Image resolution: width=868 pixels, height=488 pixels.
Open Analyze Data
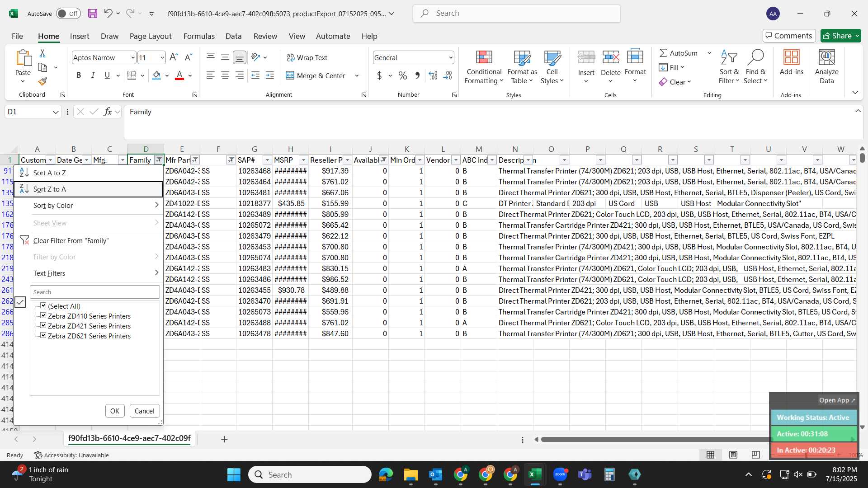826,67
